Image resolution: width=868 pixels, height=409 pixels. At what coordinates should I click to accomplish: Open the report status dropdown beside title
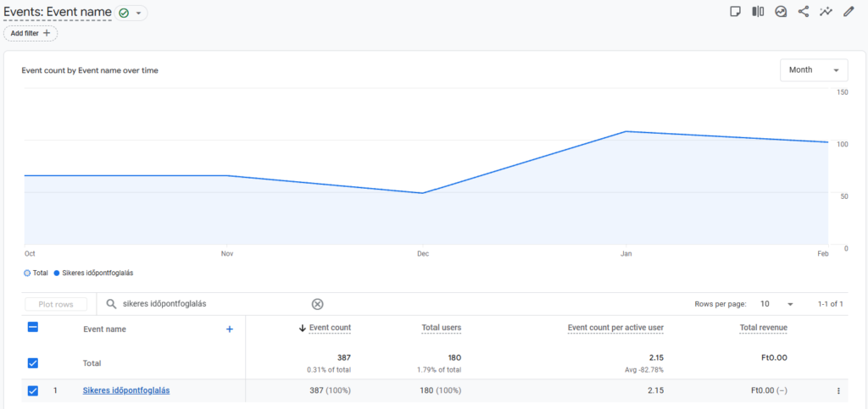click(131, 13)
